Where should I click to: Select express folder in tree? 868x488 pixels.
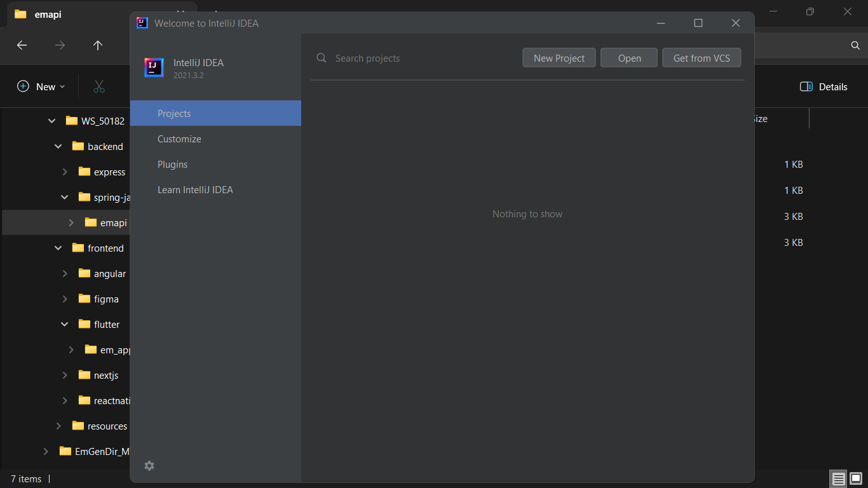(109, 172)
